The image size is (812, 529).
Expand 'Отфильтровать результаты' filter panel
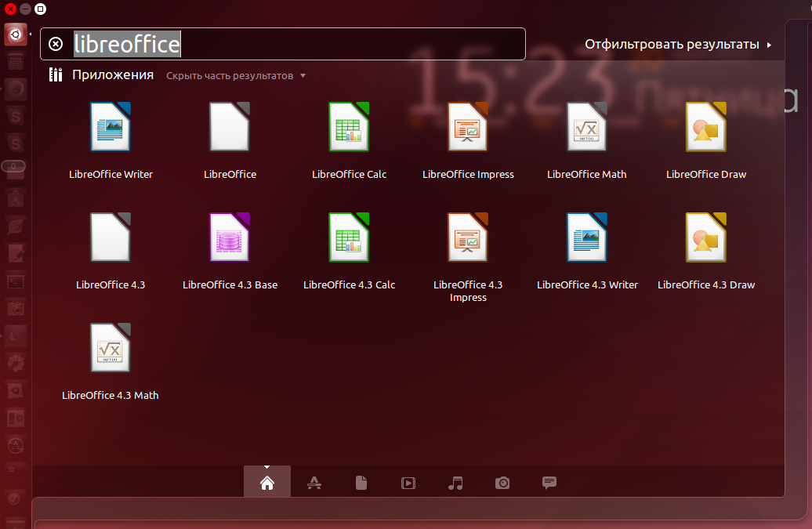pos(678,45)
